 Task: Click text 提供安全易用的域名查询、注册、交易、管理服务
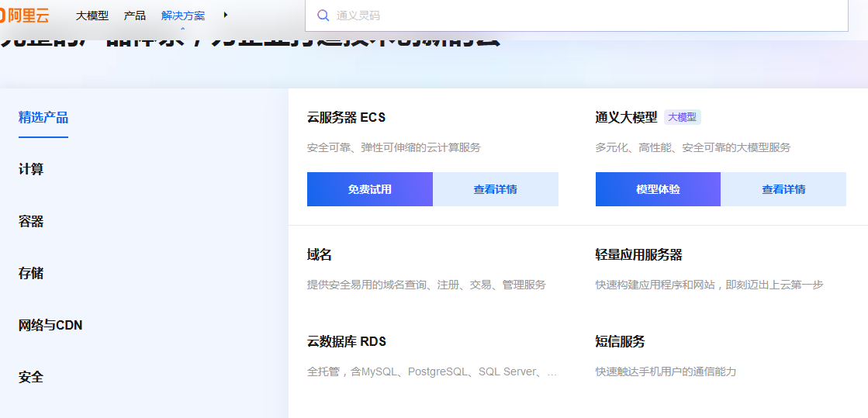click(427, 285)
